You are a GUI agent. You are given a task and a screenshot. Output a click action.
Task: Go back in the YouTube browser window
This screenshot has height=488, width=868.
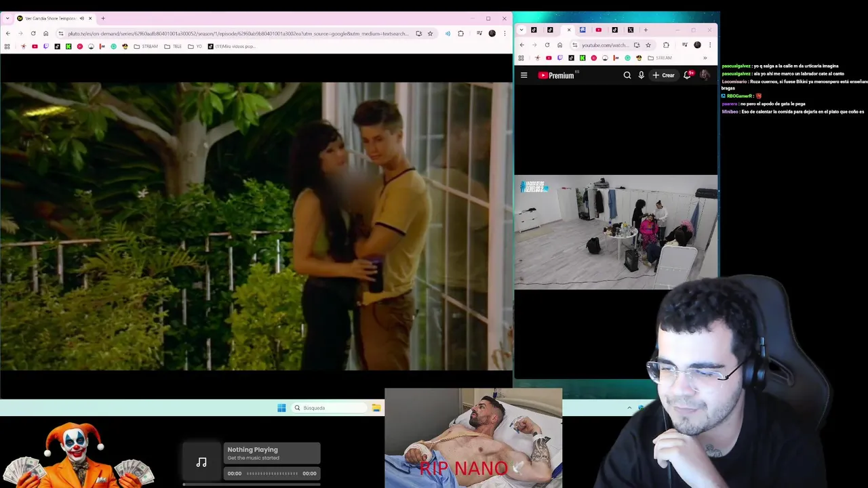pos(521,45)
